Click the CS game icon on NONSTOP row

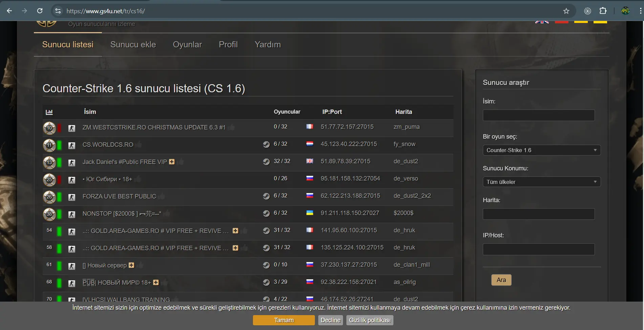(72, 214)
